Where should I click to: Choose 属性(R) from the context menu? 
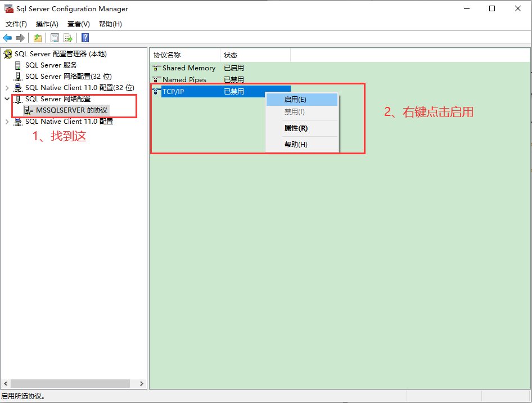pos(302,128)
